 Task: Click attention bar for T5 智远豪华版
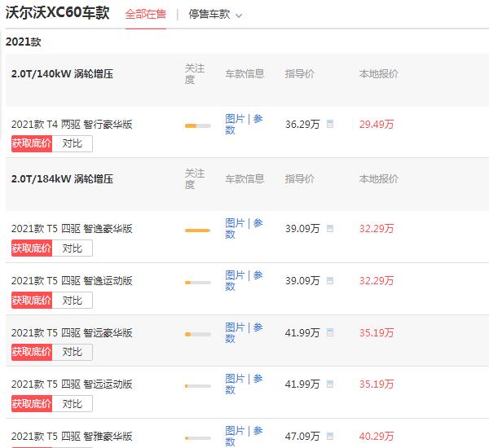coord(198,335)
